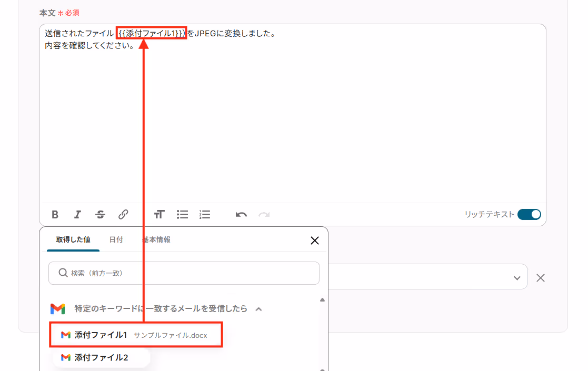
Task: Click the text 内容を確認してください。
Action: [89, 46]
